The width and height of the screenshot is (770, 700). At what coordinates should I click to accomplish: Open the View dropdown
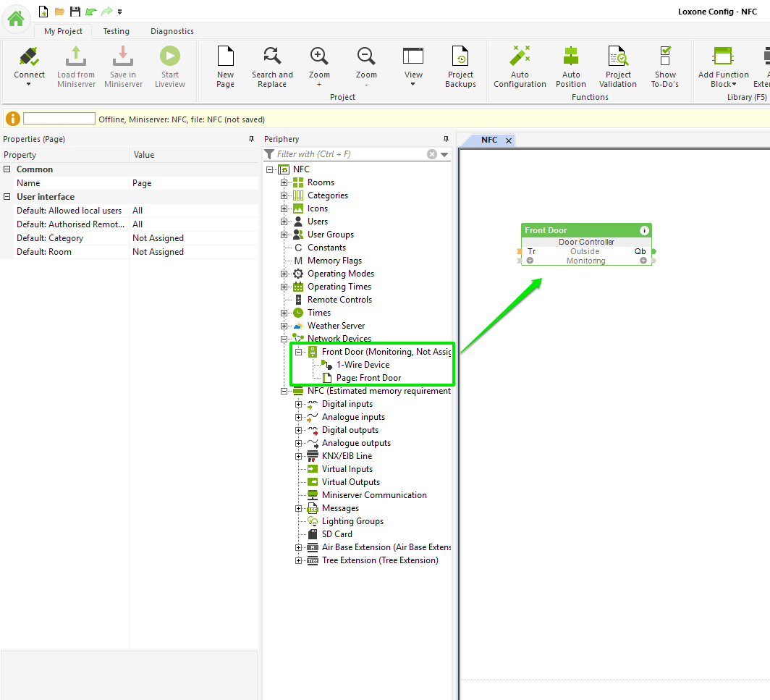413,67
